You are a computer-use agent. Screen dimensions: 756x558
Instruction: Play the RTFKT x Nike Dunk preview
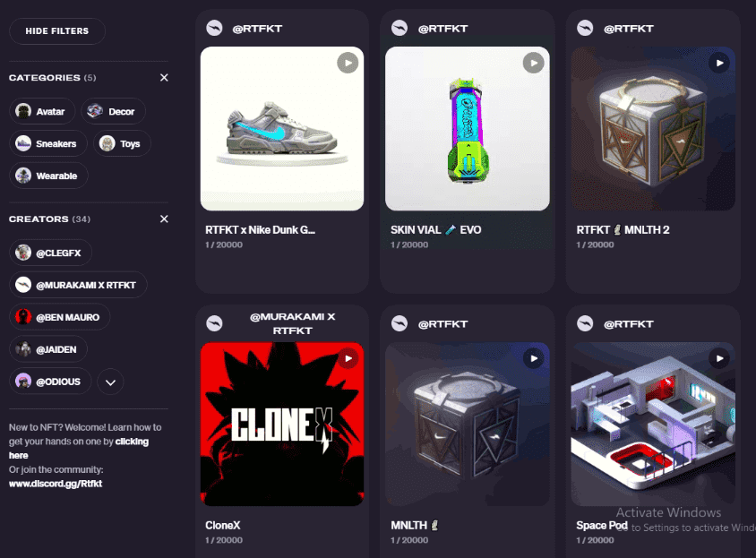point(348,63)
